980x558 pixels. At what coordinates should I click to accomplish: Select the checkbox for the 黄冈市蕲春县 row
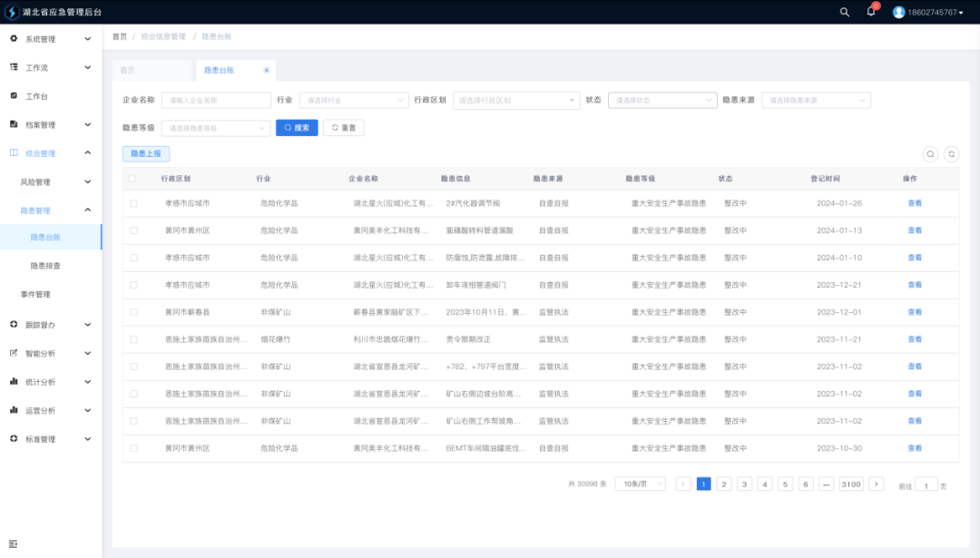pyautogui.click(x=133, y=312)
